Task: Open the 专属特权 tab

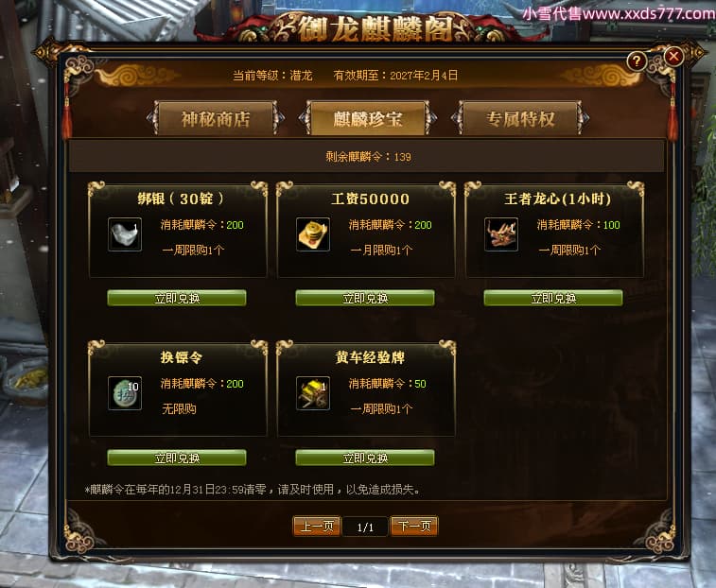Action: [x=520, y=119]
